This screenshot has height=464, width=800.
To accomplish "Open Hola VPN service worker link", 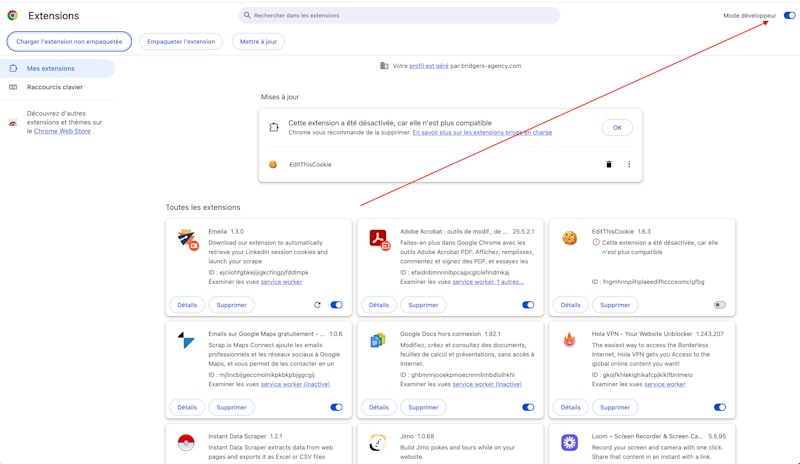I will click(665, 384).
